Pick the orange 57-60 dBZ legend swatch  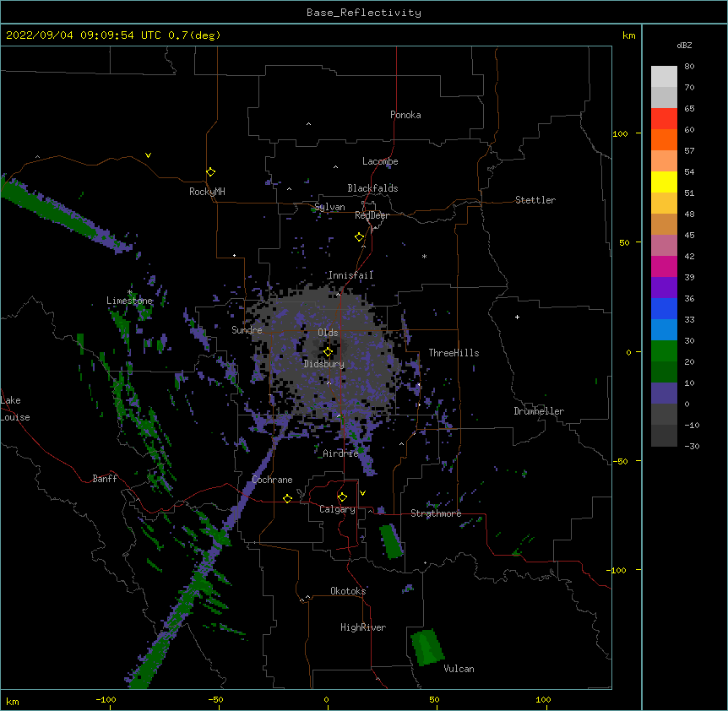[x=664, y=140]
